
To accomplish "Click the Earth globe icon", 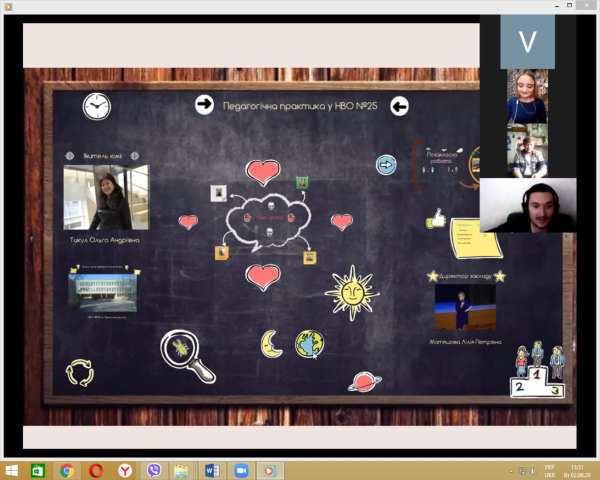I will [x=309, y=344].
